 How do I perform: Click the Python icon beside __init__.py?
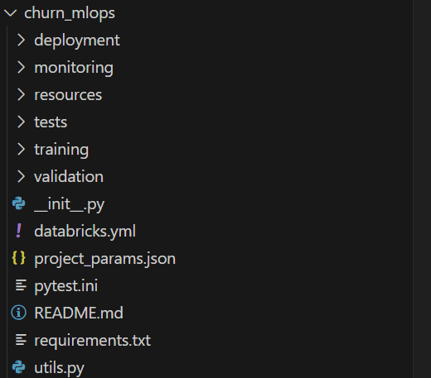(x=19, y=203)
